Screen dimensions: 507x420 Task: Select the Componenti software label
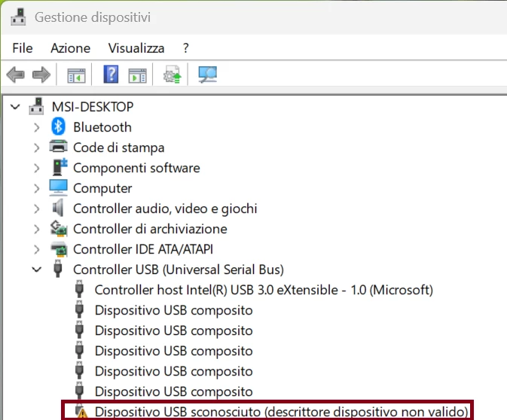(136, 168)
